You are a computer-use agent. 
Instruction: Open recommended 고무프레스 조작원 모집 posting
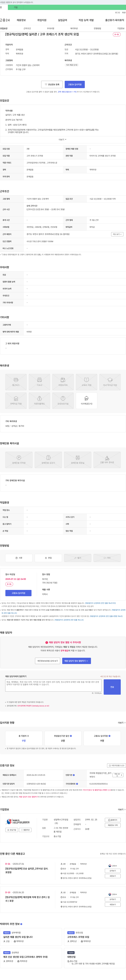click(78, 937)
